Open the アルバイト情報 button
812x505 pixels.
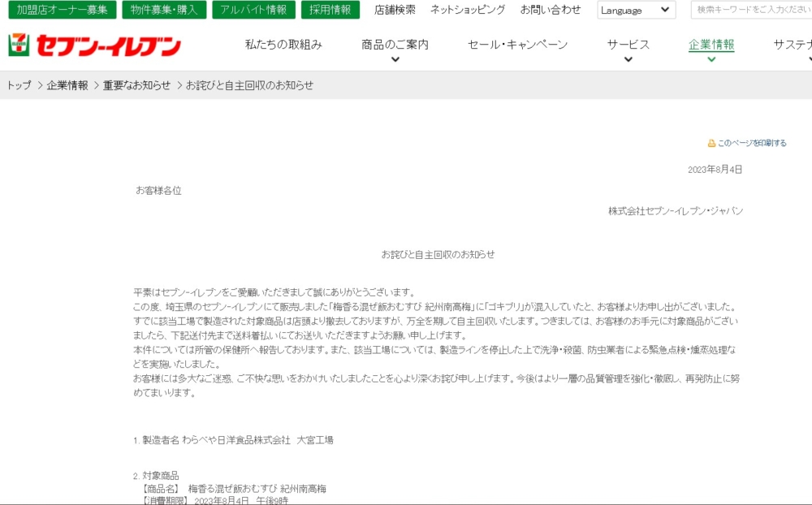click(253, 10)
